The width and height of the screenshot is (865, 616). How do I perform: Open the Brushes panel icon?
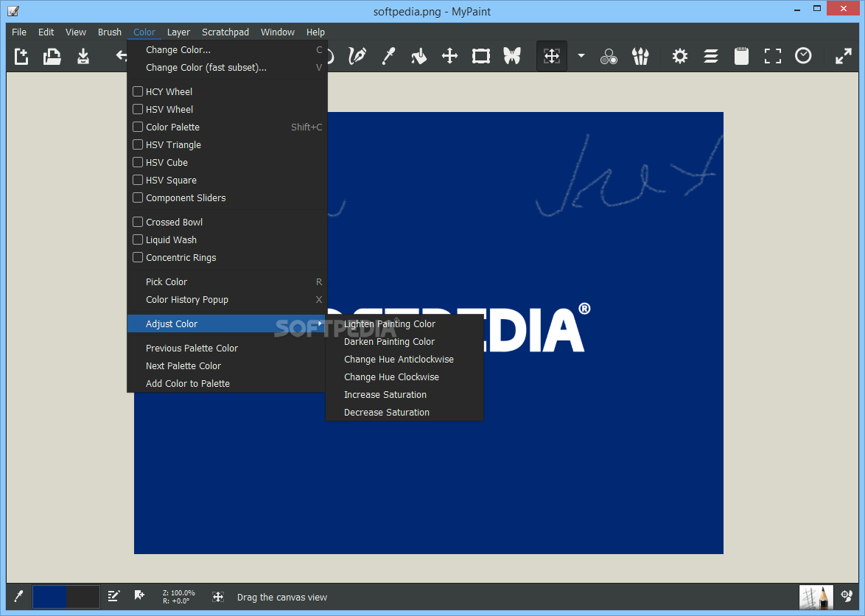pos(640,56)
